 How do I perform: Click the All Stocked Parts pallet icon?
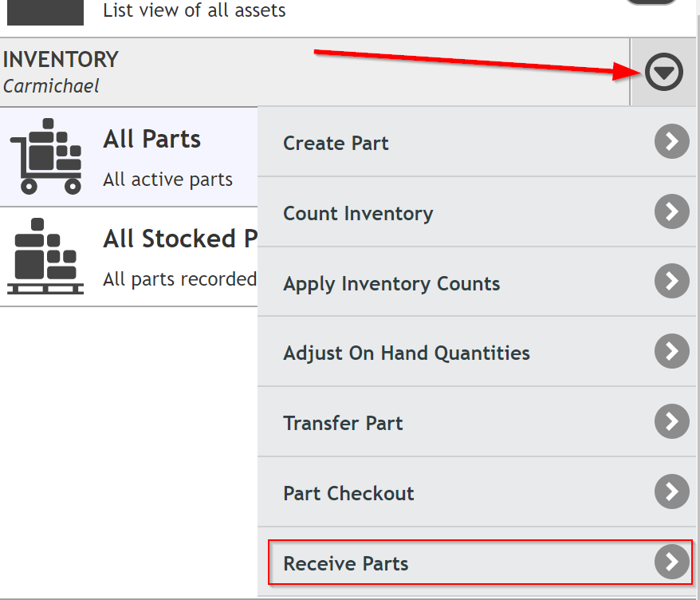point(45,256)
